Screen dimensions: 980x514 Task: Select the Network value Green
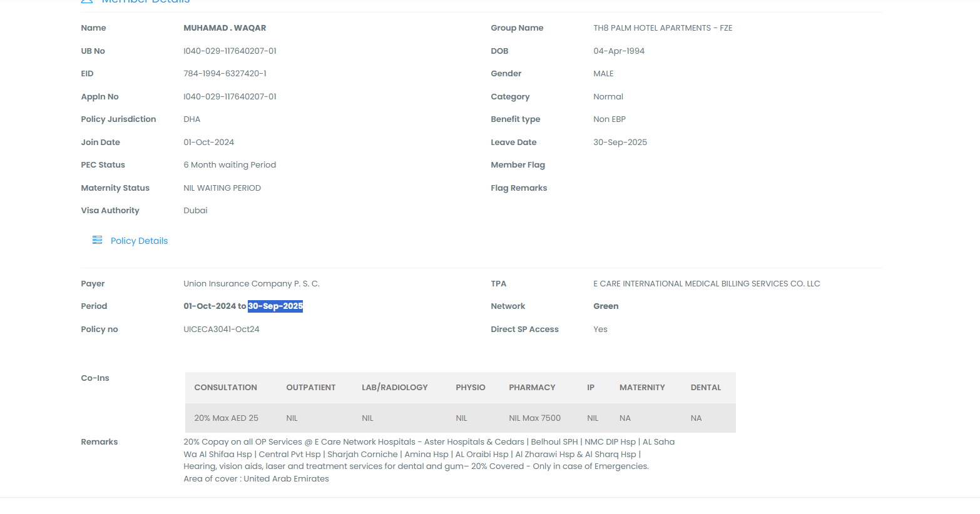(x=606, y=306)
